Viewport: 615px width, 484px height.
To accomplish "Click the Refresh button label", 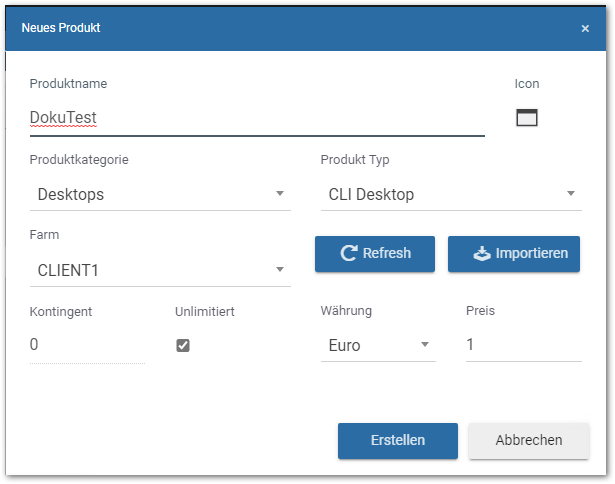I will tap(387, 253).
